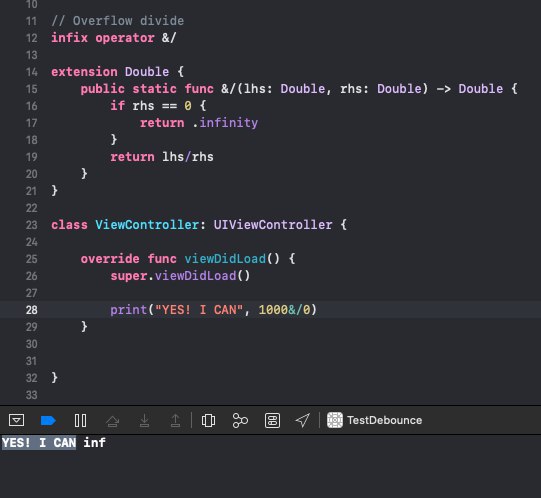Toggle the blue breakpoints activation icon
This screenshot has width=541, height=498.
pyautogui.click(x=48, y=420)
